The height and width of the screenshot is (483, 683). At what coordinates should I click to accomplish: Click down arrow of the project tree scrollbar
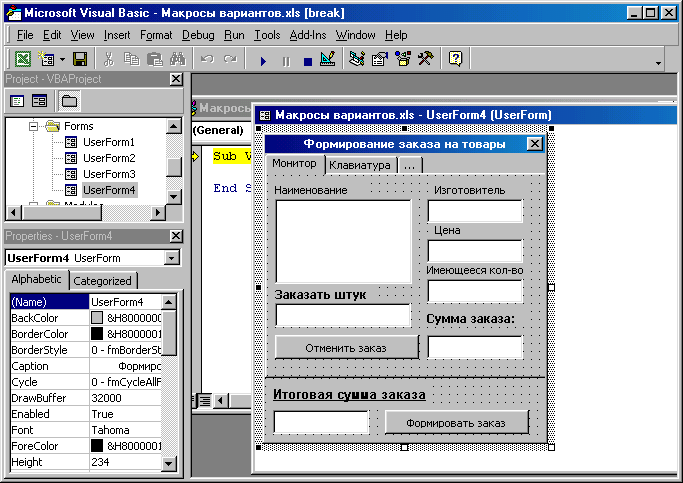click(x=174, y=196)
